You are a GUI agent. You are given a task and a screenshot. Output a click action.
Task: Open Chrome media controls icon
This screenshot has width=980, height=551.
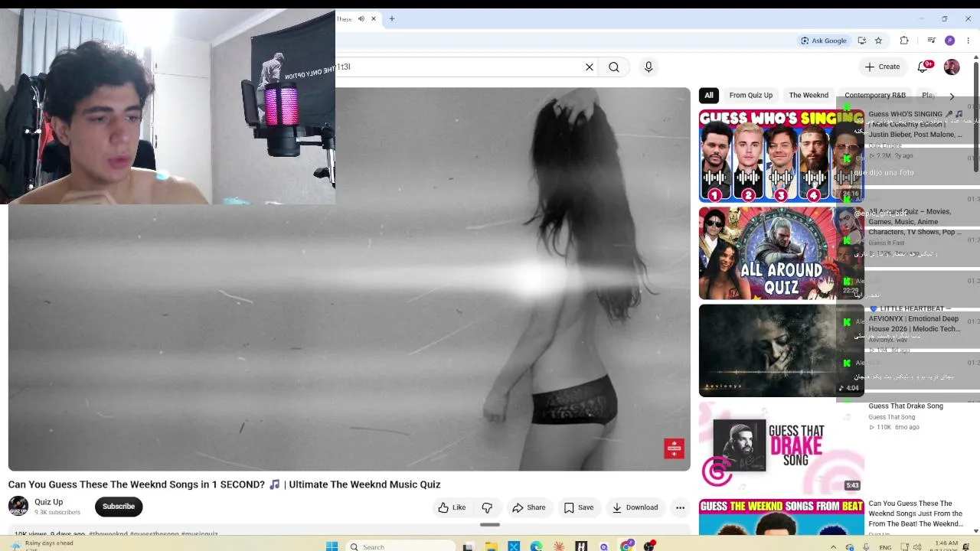(x=931, y=41)
